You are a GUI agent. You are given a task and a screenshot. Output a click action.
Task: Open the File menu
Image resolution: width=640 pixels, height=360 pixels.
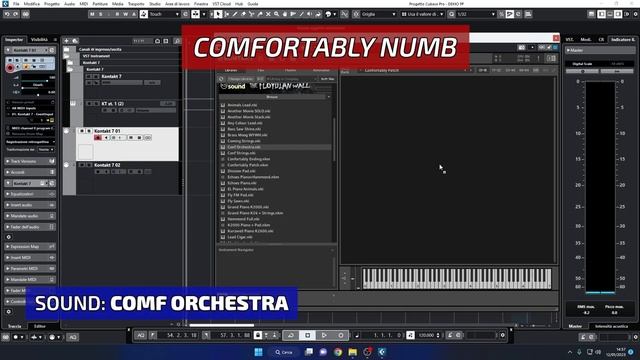click(16, 4)
